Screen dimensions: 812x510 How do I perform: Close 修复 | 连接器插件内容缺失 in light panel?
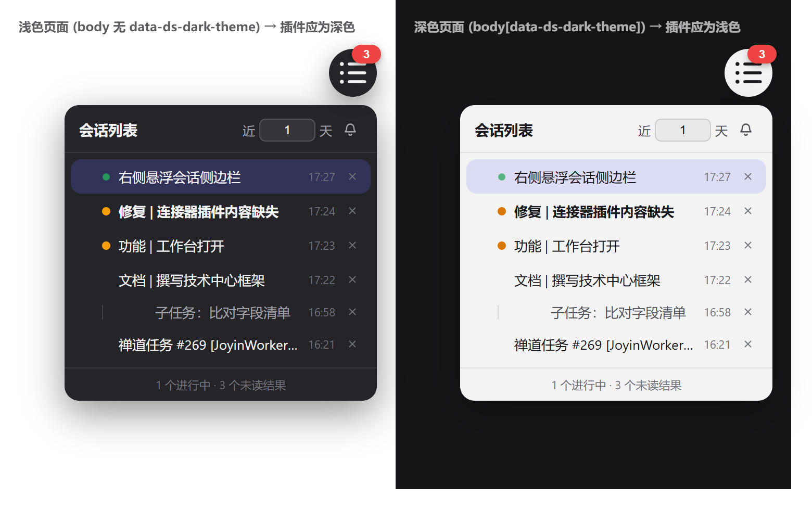[748, 211]
